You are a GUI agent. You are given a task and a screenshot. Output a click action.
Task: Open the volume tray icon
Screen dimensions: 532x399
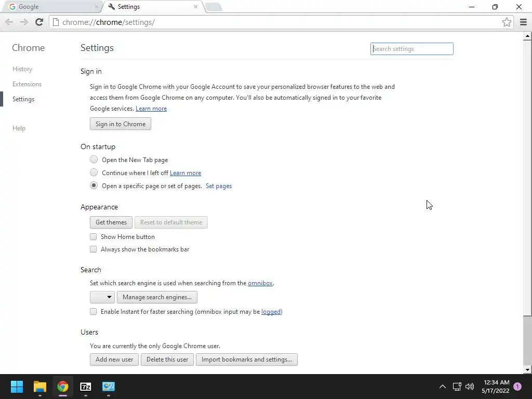pos(470,387)
